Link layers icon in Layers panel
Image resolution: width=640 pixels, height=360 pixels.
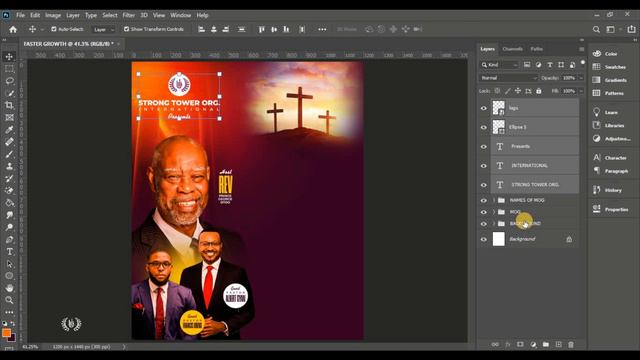tap(495, 344)
